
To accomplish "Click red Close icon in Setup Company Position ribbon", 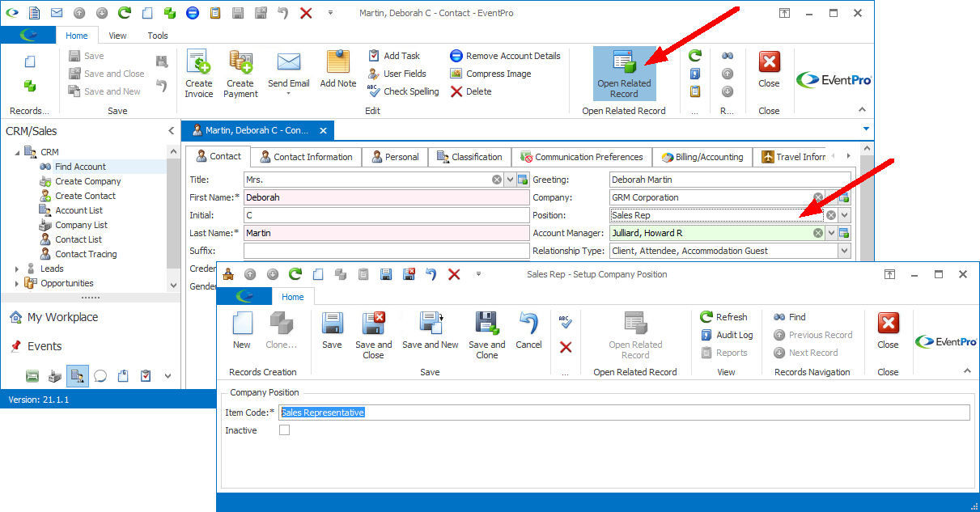I will [888, 324].
